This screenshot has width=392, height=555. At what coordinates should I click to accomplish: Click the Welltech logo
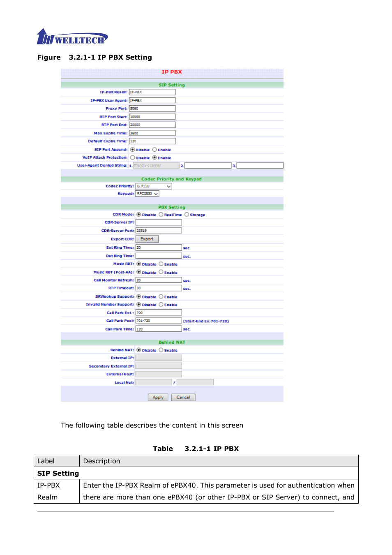tap(72, 37)
